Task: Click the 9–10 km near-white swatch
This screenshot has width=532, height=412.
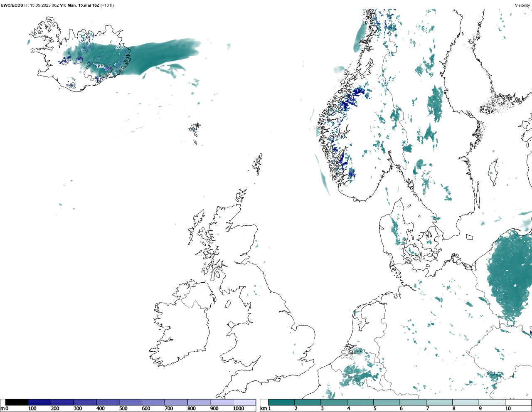Action: pyautogui.click(x=492, y=402)
